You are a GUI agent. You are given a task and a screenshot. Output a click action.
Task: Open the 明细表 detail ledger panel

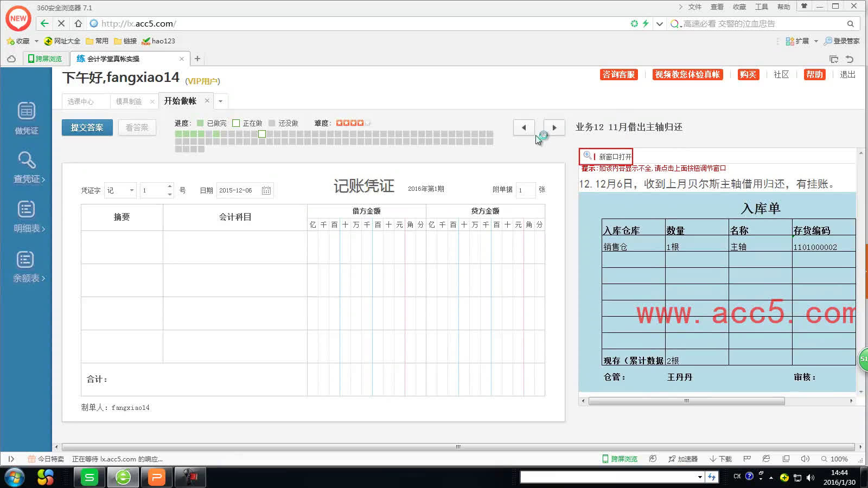[x=25, y=217]
